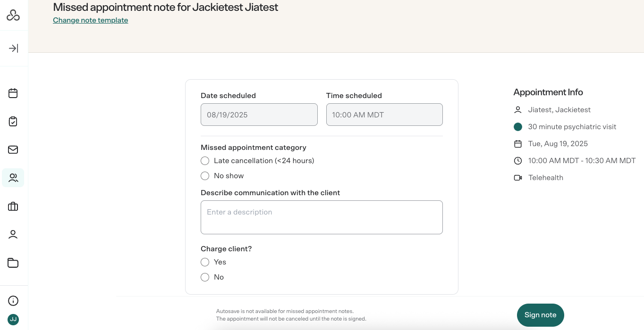Select the No show radio button
The height and width of the screenshot is (330, 644).
[205, 176]
